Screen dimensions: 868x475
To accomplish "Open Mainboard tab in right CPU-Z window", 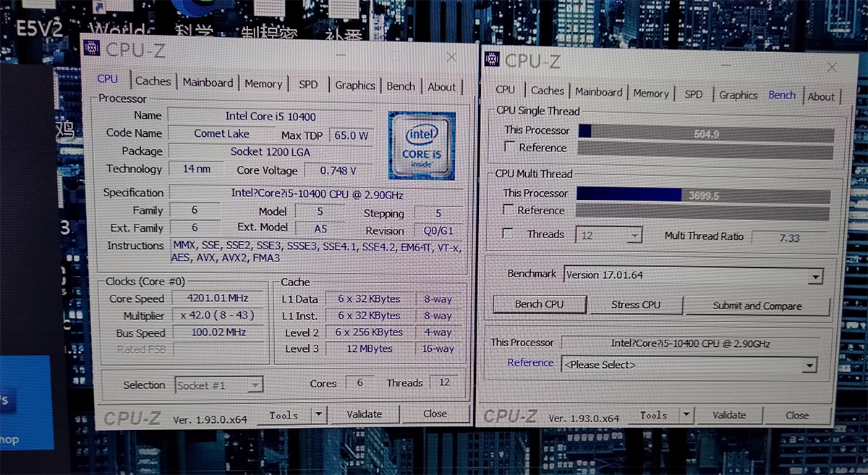I will tap(598, 92).
